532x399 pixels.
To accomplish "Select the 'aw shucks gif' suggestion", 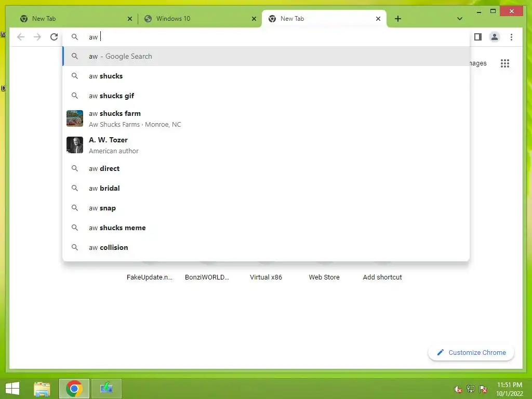I will click(267, 96).
